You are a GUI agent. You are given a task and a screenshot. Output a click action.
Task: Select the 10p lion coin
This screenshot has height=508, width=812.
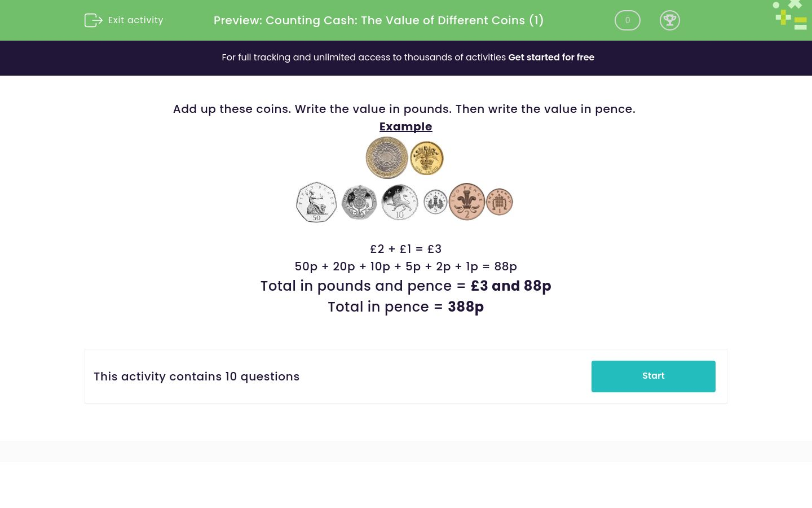pos(399,202)
